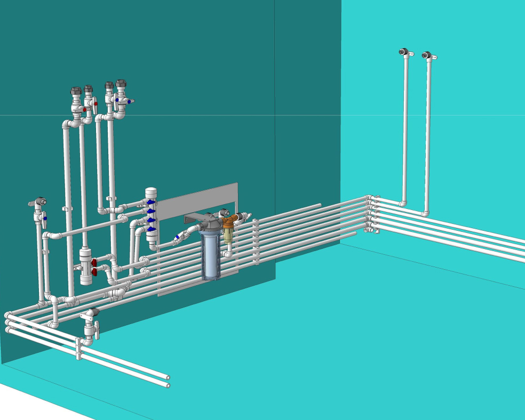525x420 pixels.
Task: Select the manifold with four blue handles
Action: click(x=152, y=216)
